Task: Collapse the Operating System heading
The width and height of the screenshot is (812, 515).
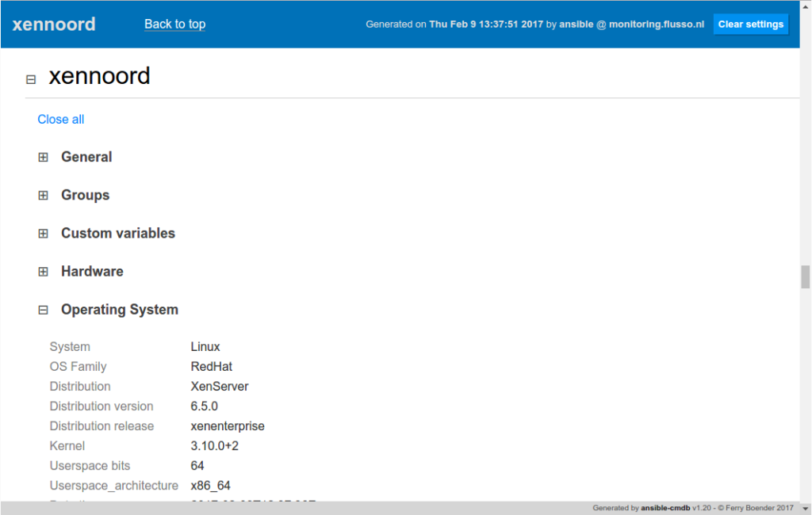Action: click(120, 310)
